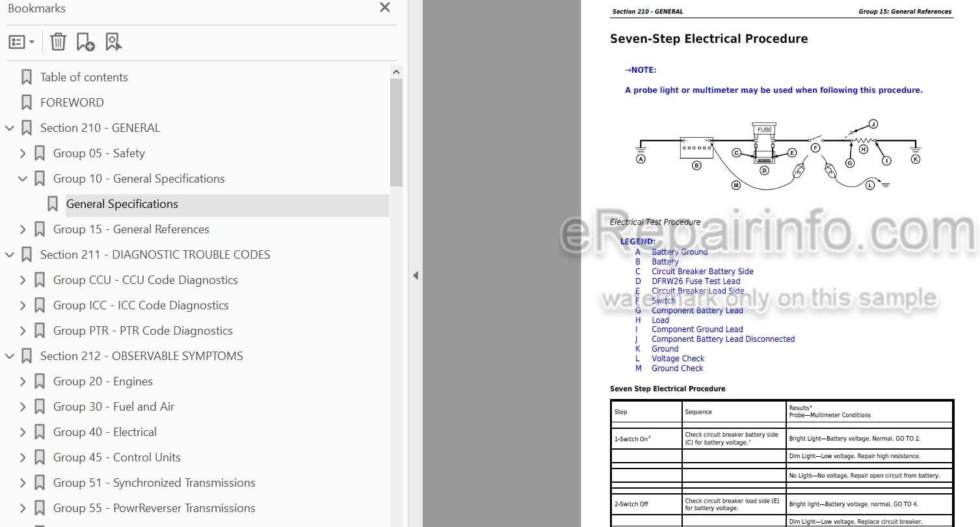Click the bookmarks panel scrollbar thumb
The image size is (980, 527).
396,133
